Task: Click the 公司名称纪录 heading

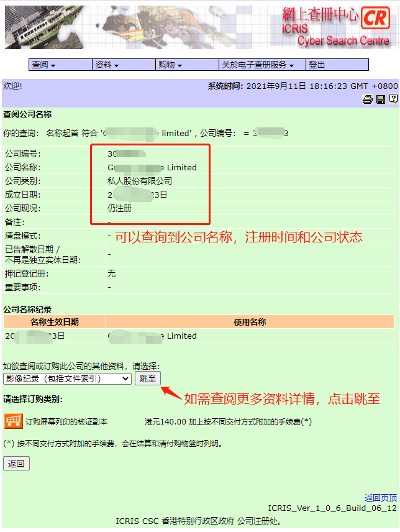Action: [27, 310]
